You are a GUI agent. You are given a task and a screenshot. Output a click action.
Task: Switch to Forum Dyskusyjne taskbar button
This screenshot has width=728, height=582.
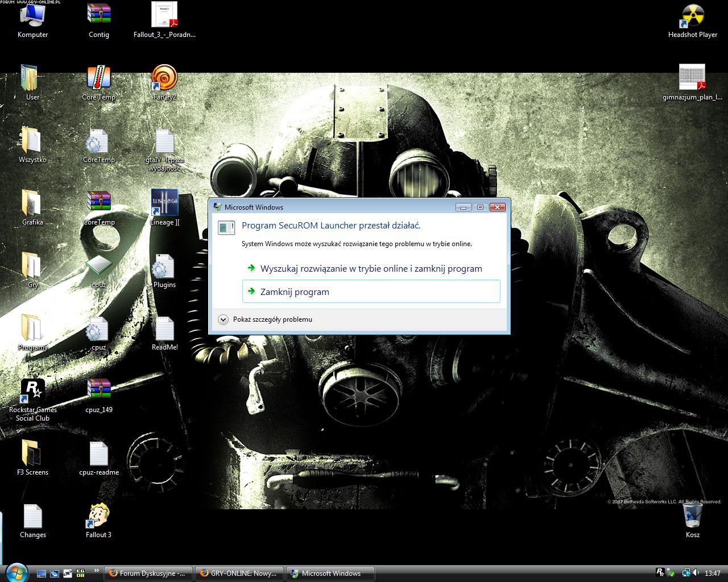(147, 573)
